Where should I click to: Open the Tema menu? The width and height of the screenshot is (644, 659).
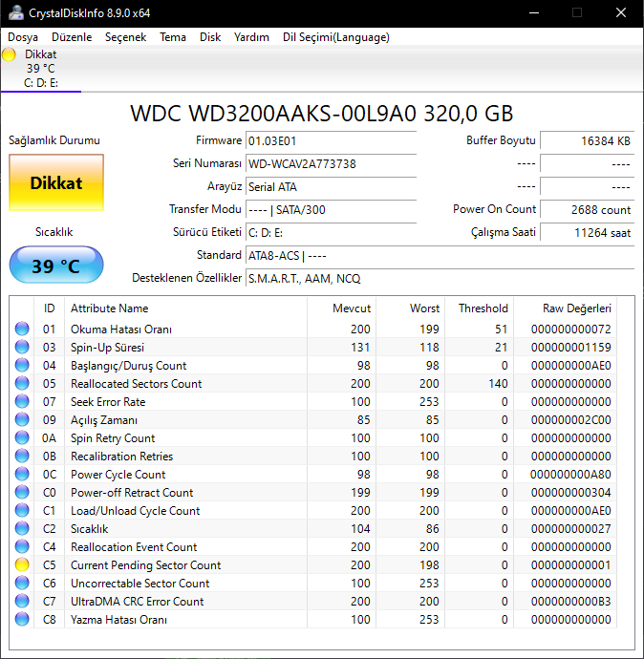pyautogui.click(x=173, y=37)
